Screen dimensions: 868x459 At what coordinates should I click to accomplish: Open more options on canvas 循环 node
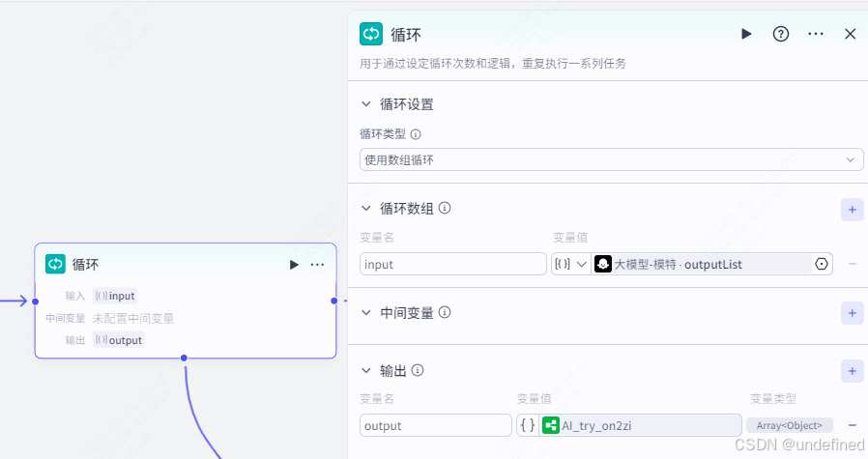pyautogui.click(x=317, y=265)
